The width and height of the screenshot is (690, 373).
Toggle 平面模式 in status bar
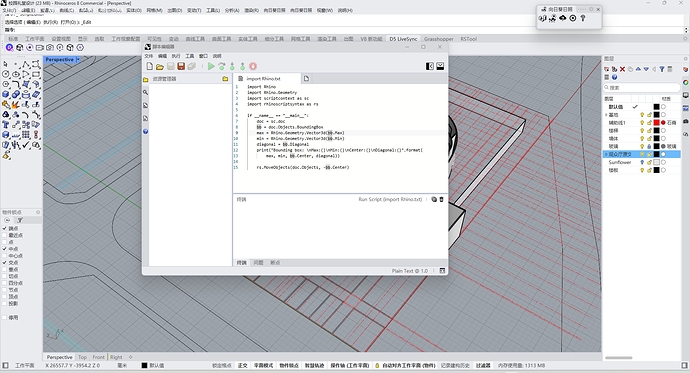coord(264,366)
